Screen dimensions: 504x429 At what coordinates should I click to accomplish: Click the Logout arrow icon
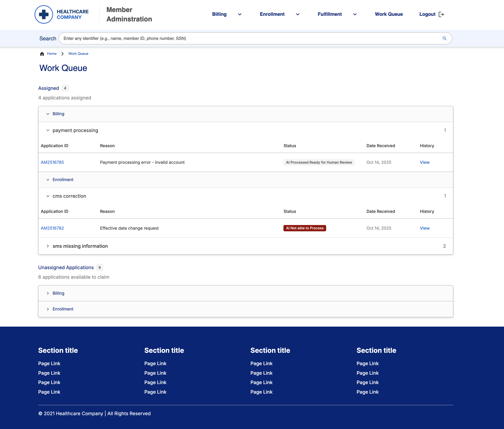tap(441, 14)
